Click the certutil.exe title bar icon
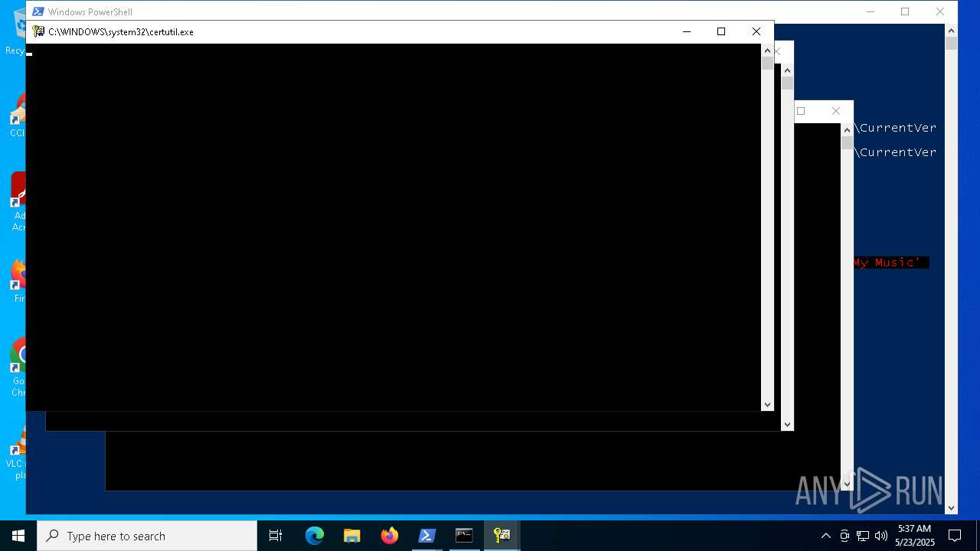Viewport: 980px width, 551px height. coord(38,31)
